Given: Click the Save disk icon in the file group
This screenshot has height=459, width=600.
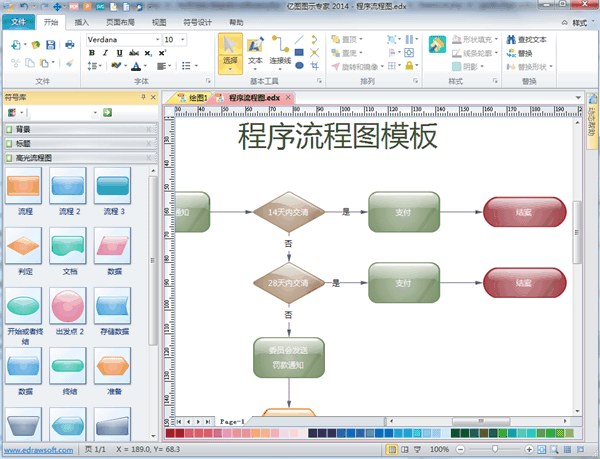Looking at the screenshot, I should tap(51, 45).
